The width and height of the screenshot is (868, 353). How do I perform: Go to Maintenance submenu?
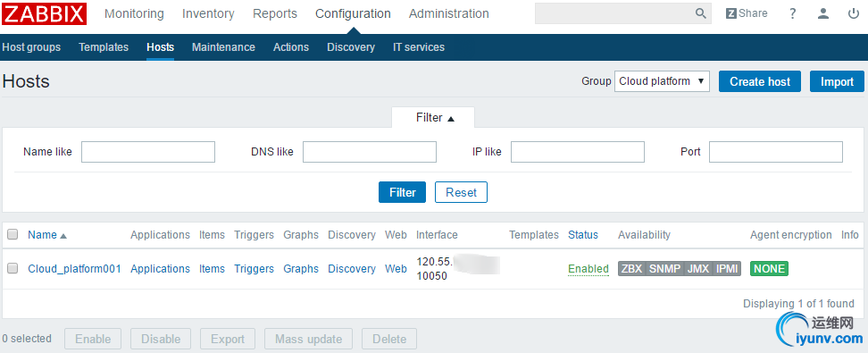223,47
